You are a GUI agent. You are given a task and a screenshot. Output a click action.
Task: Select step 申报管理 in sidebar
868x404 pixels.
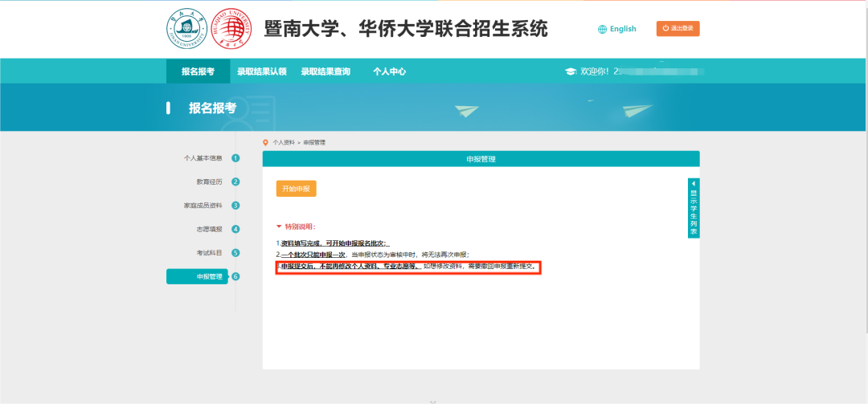click(x=197, y=277)
